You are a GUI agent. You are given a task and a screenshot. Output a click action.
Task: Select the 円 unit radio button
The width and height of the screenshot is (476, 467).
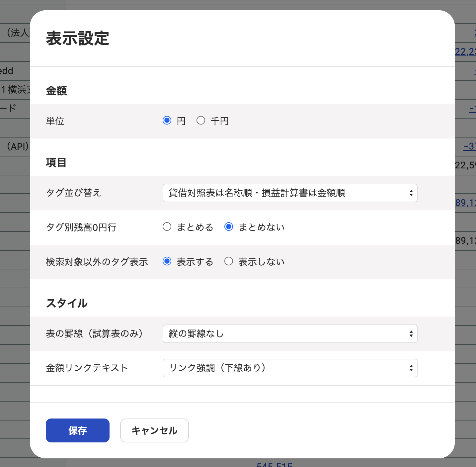[167, 120]
